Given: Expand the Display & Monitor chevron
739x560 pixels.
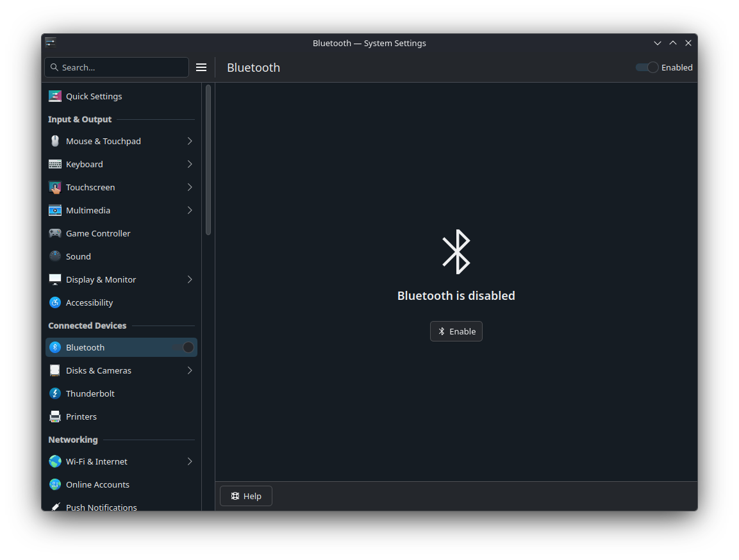Looking at the screenshot, I should coord(190,279).
